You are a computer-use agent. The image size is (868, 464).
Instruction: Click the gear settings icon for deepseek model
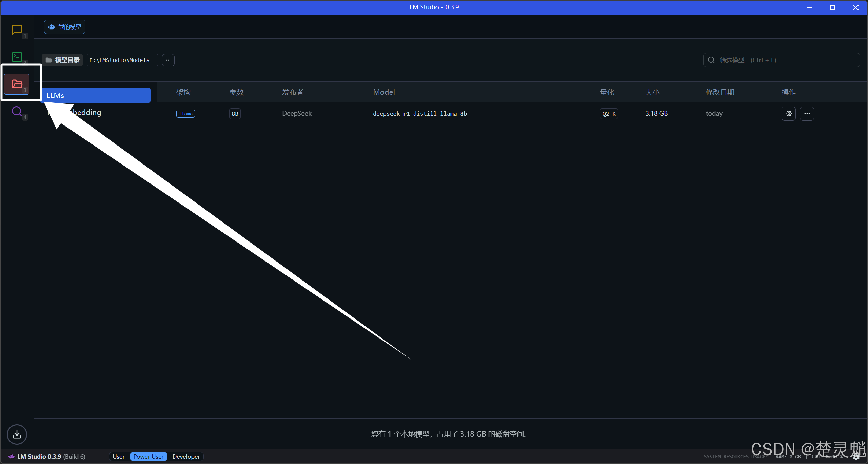pos(789,114)
